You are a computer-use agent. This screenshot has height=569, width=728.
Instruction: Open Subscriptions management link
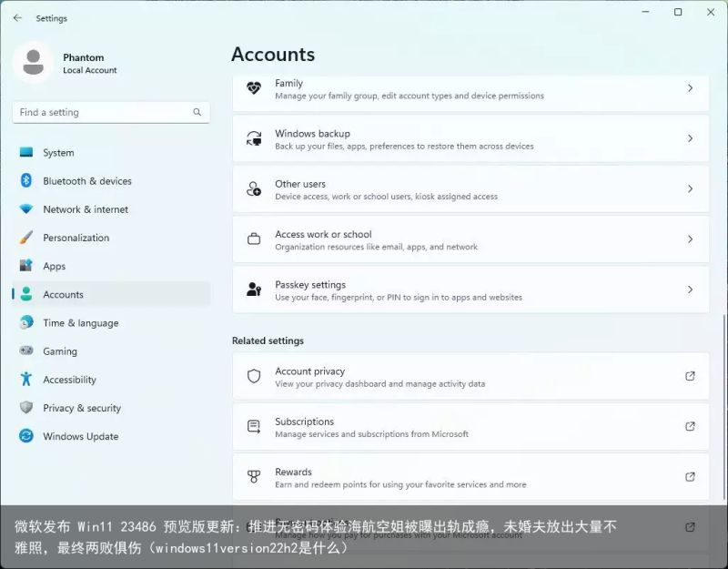pyautogui.click(x=470, y=426)
